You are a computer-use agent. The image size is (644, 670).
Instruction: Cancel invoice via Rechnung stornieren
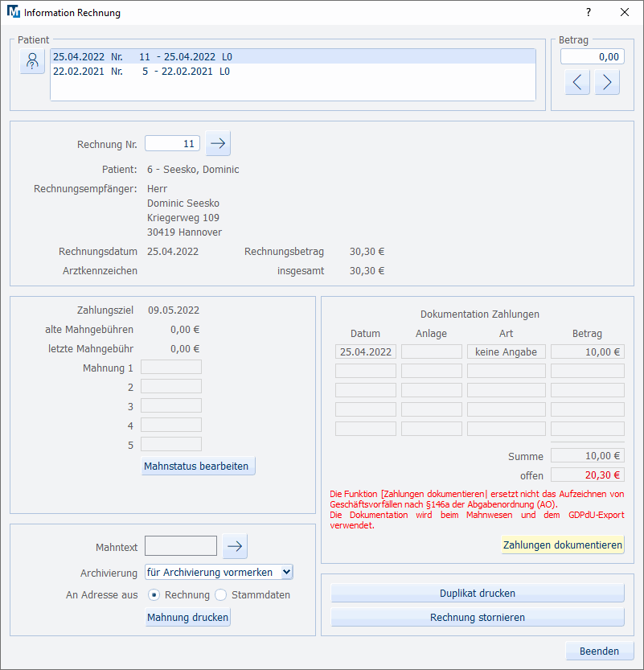[478, 617]
